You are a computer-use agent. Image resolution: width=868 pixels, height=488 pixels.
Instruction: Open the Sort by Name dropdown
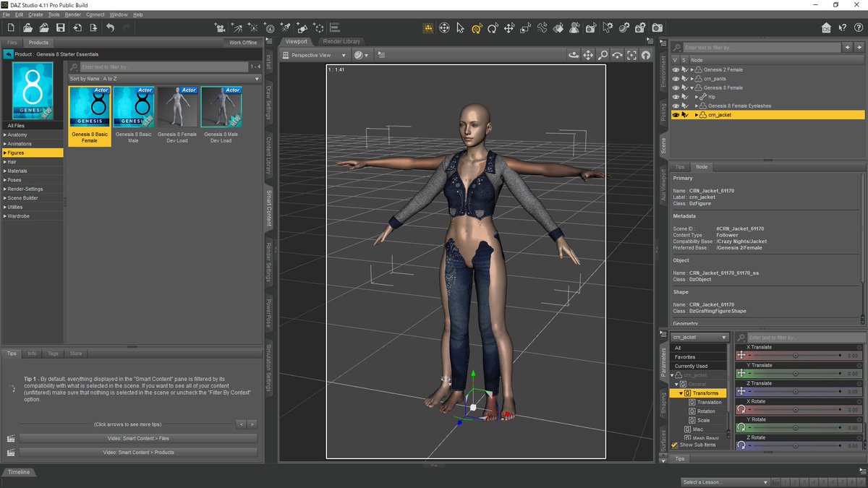165,78
